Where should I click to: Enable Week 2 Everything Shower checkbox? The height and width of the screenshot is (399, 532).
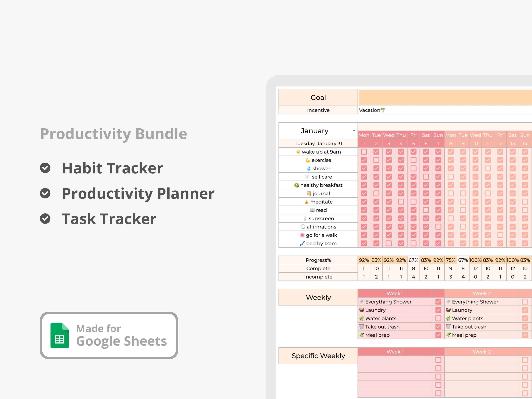pos(525,302)
